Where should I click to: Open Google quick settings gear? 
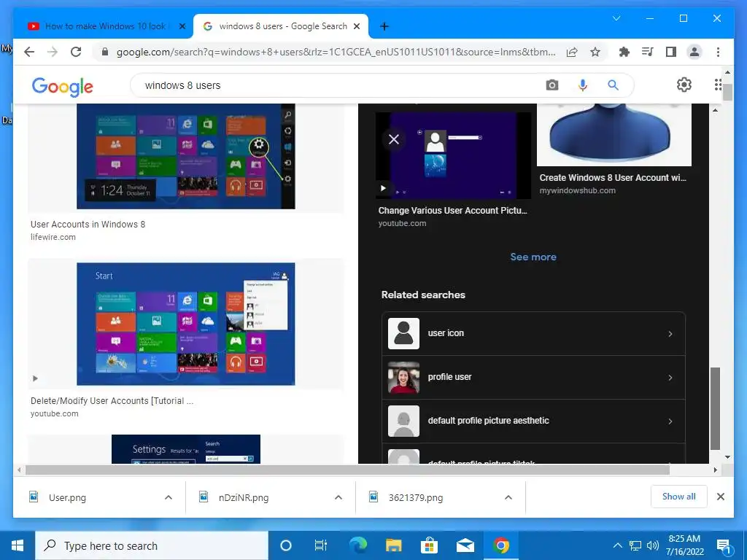(684, 85)
